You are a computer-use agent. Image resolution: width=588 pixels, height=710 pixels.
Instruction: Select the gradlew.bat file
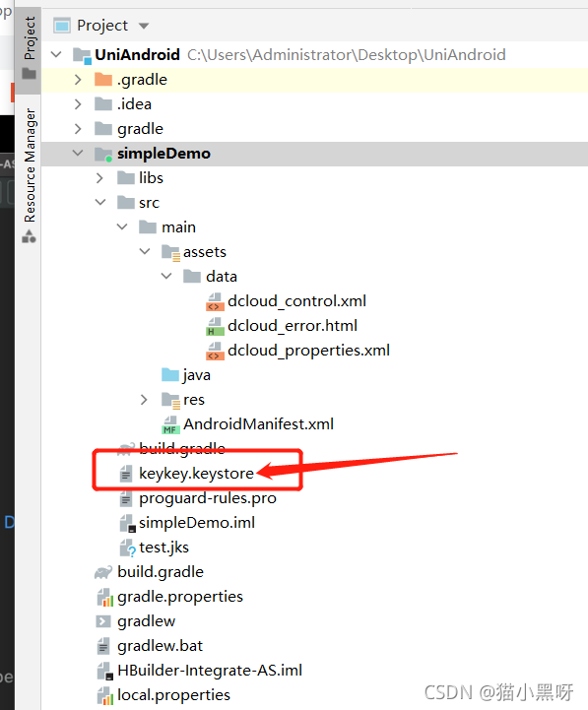pos(161,646)
